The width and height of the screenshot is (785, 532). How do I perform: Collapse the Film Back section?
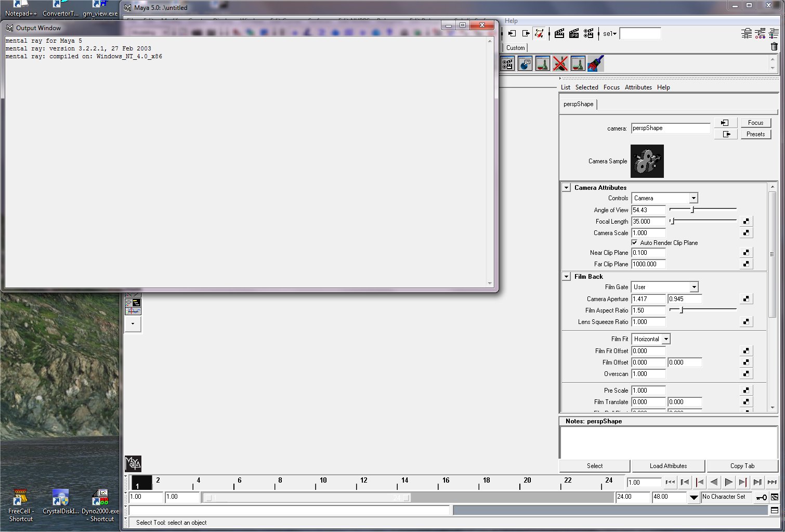(x=567, y=276)
